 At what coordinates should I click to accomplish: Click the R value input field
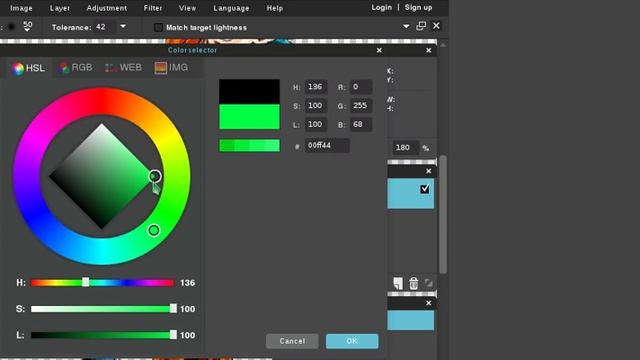click(x=360, y=87)
